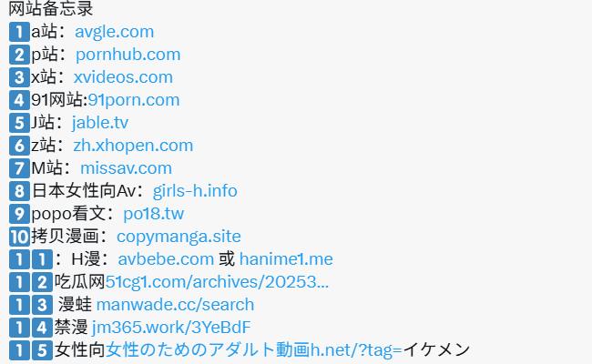Click the girls-h.info link

coord(195,191)
